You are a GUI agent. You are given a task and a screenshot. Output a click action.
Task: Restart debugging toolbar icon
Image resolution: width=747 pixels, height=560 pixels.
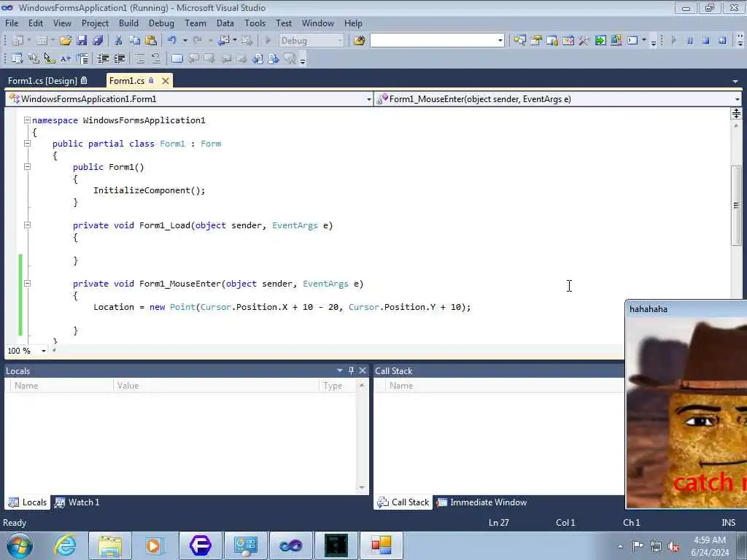tap(722, 41)
